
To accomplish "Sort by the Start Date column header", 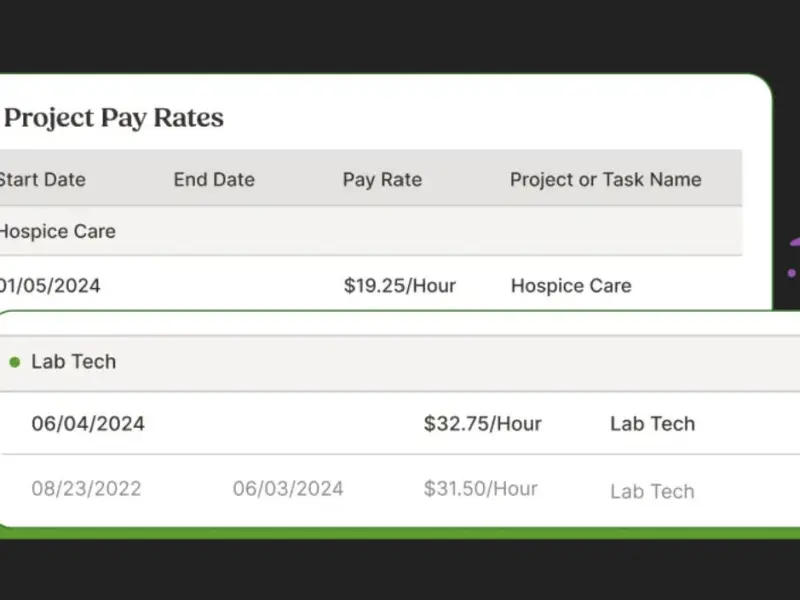I will (x=42, y=180).
